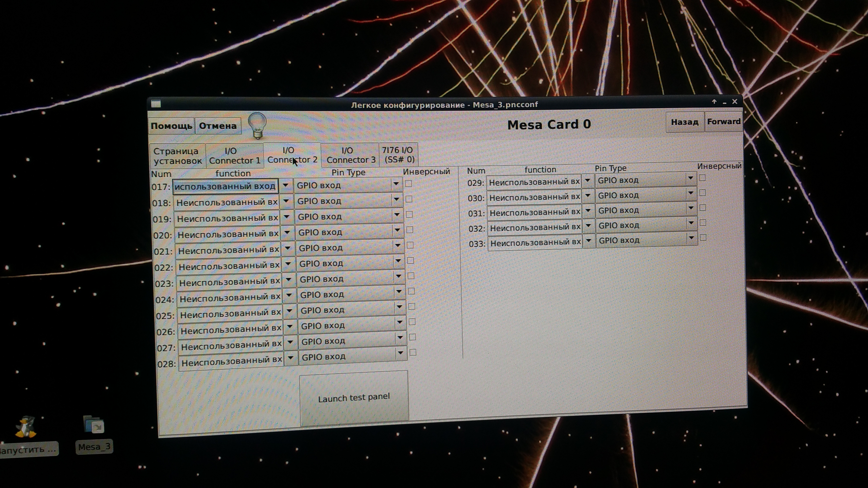The width and height of the screenshot is (868, 488).
Task: Click the pin 017 function text field
Action: click(x=225, y=186)
